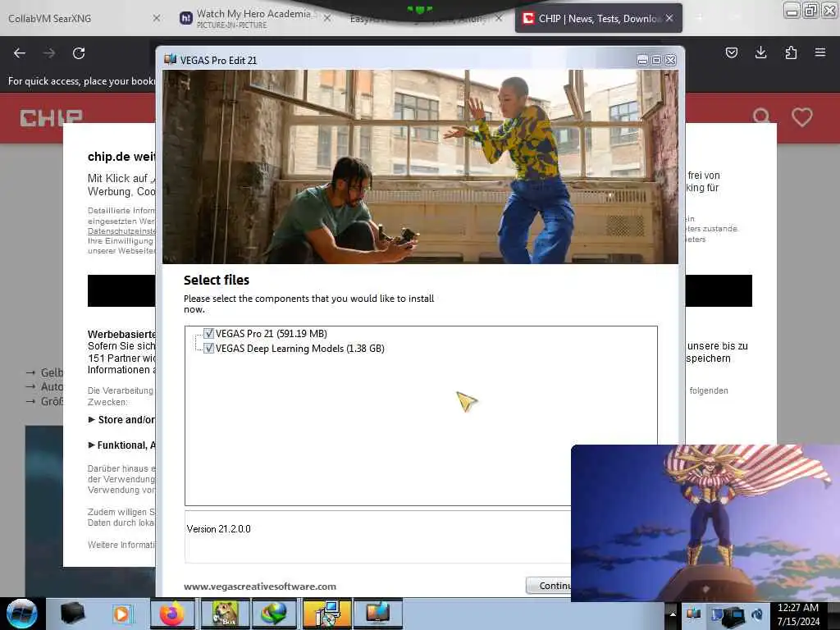
Task: Reload the current page in Firefox
Action: pos(79,53)
